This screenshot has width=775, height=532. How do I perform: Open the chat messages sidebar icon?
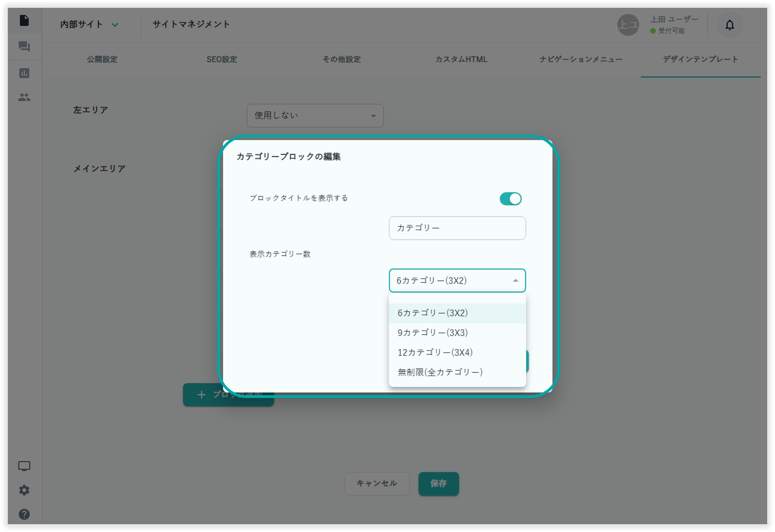coord(24,47)
